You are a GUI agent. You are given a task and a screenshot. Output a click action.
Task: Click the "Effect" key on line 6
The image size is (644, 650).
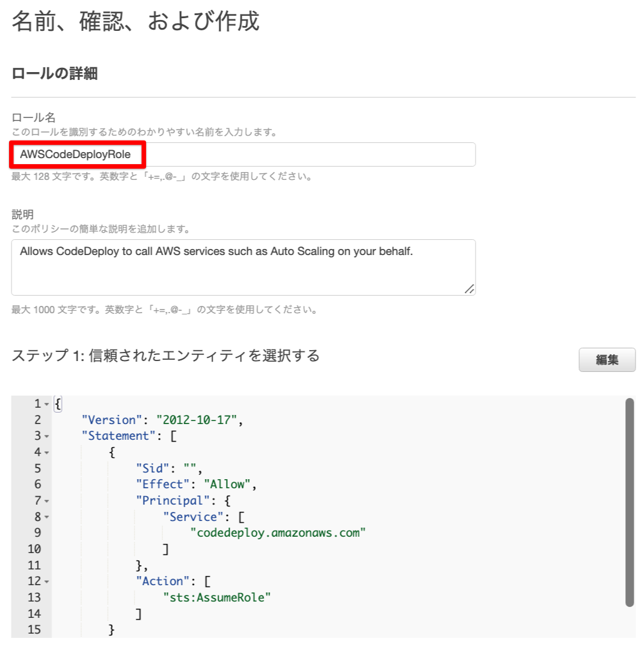pyautogui.click(x=162, y=484)
